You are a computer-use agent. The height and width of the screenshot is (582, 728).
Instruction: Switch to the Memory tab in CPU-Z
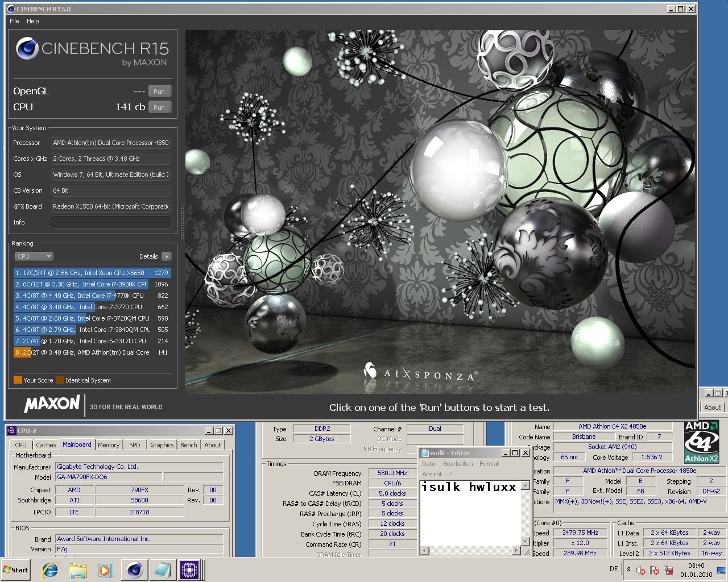(x=109, y=445)
